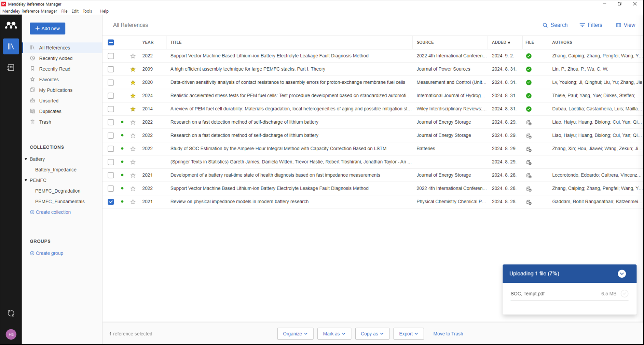This screenshot has width=644, height=345.
Task: Click add-file icon for Springer Texts row
Action: pyautogui.click(x=529, y=163)
